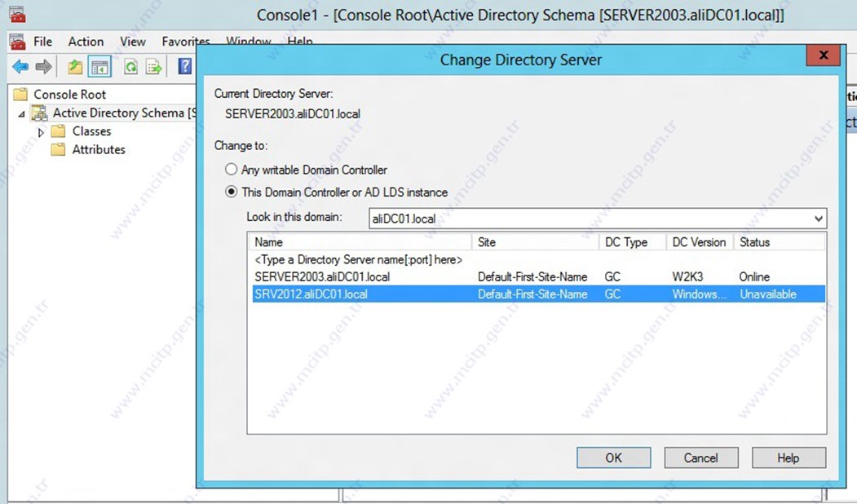Click the GC cell in the SERVER2003 row

pyautogui.click(x=612, y=276)
